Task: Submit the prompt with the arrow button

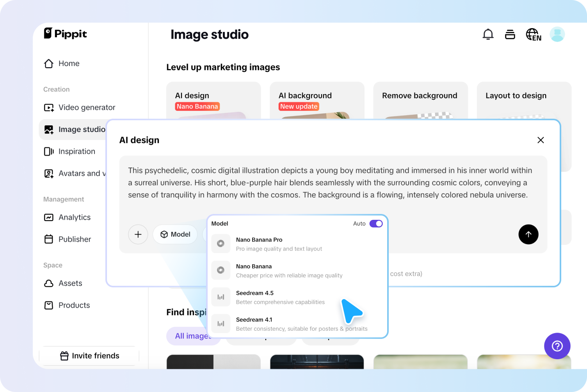Action: click(528, 234)
